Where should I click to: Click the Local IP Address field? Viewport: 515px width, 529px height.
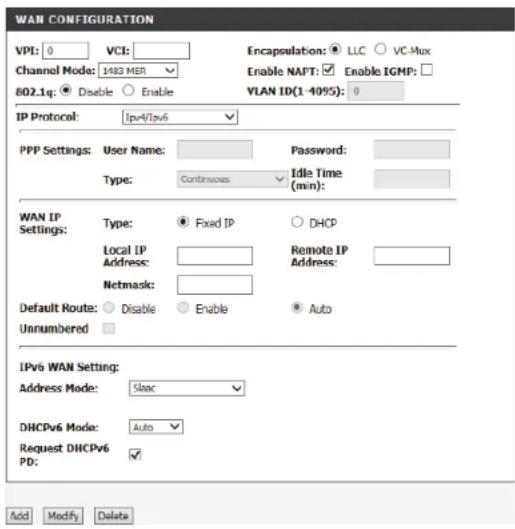tap(214, 256)
